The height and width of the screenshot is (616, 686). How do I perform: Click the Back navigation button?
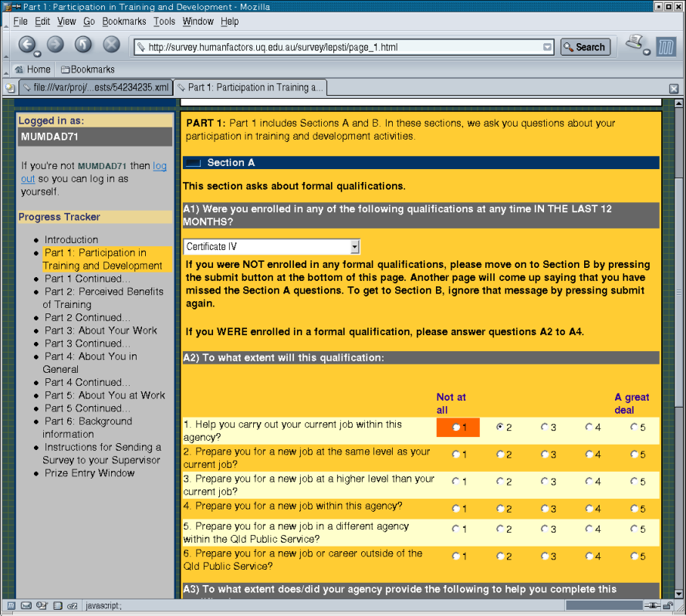click(27, 45)
